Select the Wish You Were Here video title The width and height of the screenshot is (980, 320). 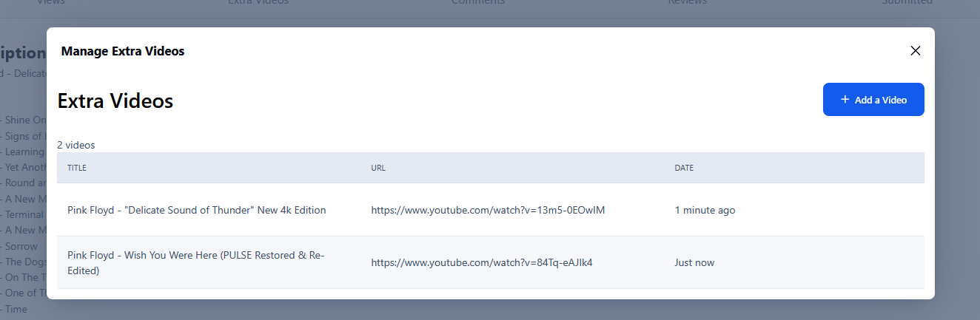pos(196,262)
